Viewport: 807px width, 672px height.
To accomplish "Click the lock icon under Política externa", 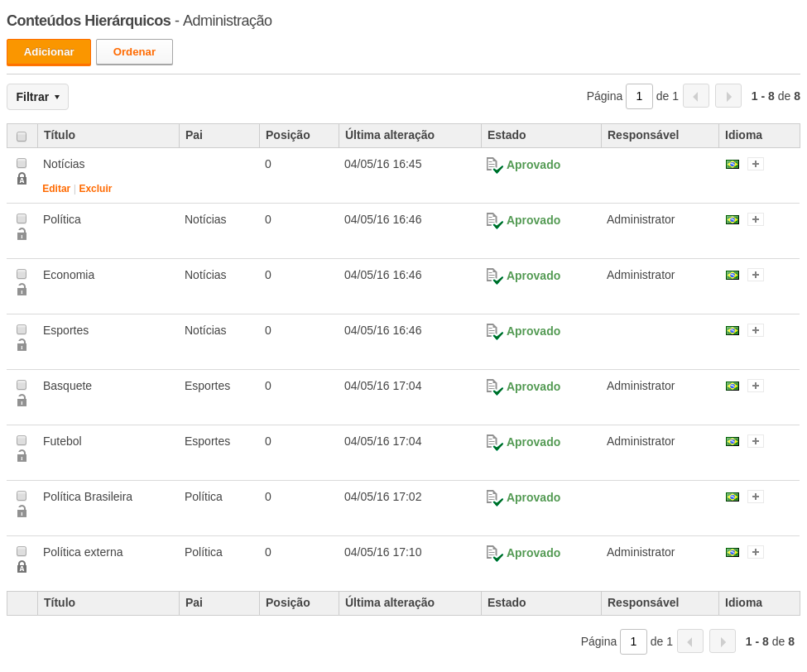I will point(22,567).
